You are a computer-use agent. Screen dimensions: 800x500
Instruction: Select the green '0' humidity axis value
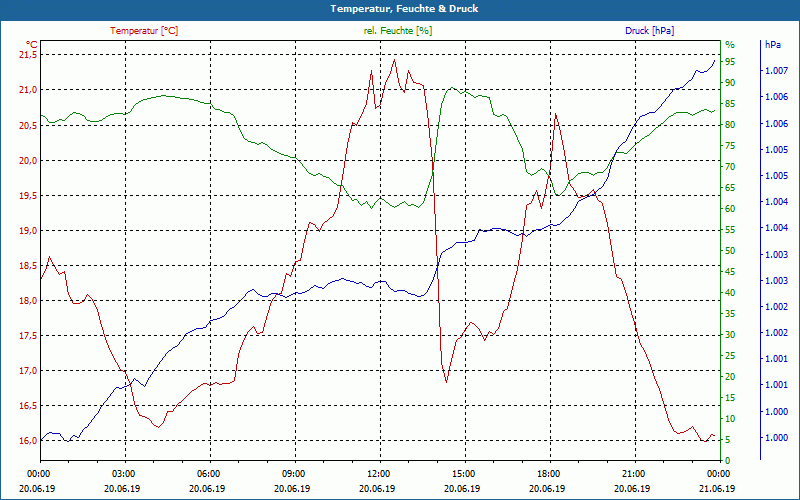click(x=728, y=461)
